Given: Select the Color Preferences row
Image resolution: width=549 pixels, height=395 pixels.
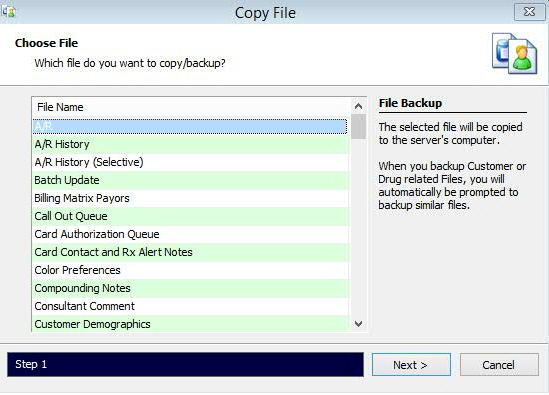Looking at the screenshot, I should pyautogui.click(x=191, y=270).
